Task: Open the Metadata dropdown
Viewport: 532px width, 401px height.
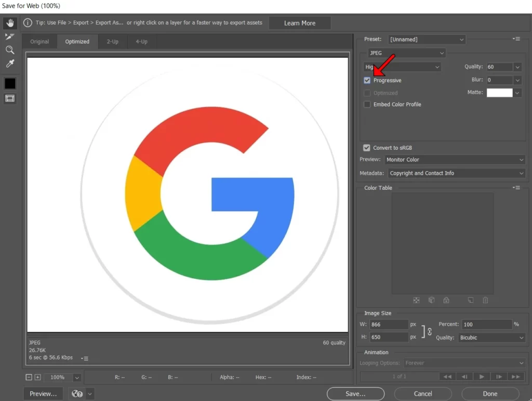Action: point(457,173)
